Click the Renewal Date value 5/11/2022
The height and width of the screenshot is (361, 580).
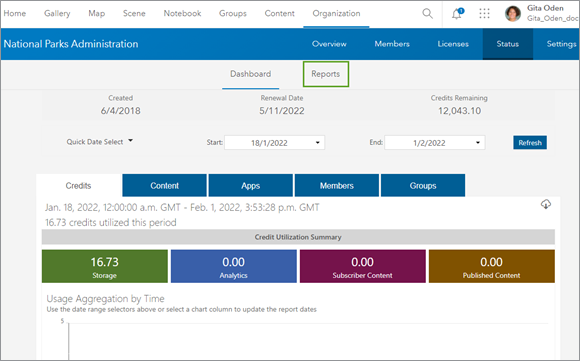[x=282, y=111]
